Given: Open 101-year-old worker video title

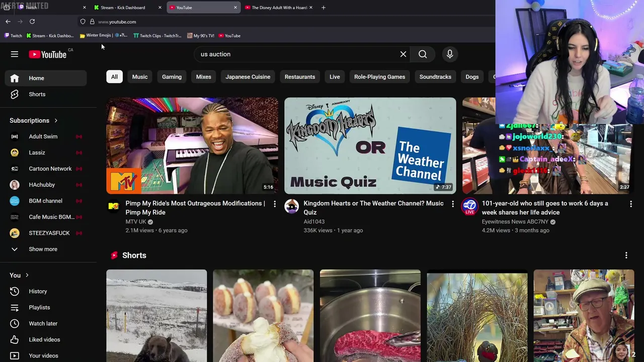Looking at the screenshot, I should pyautogui.click(x=545, y=208).
